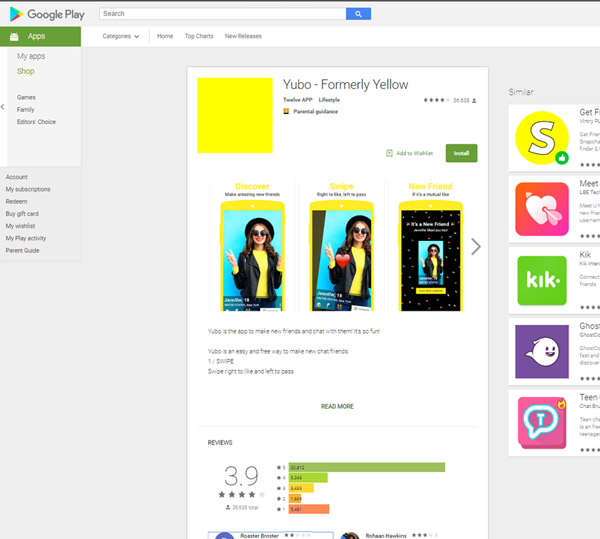This screenshot has width=600, height=539.
Task: Click Twelve APP developer link
Action: tap(298, 100)
